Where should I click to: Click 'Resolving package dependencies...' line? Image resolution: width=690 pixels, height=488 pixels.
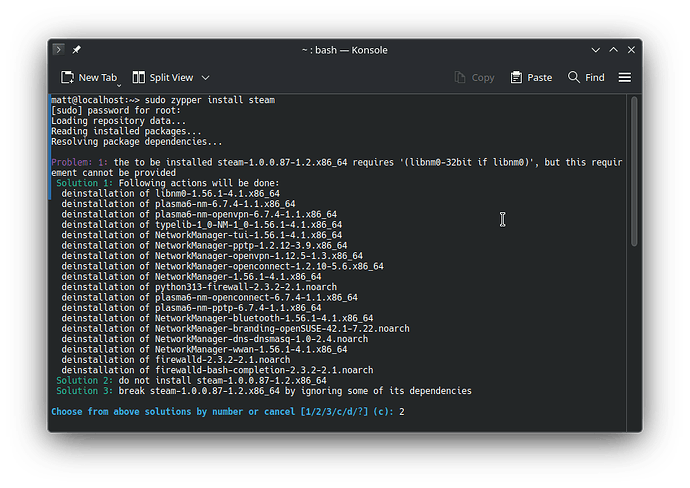137,142
